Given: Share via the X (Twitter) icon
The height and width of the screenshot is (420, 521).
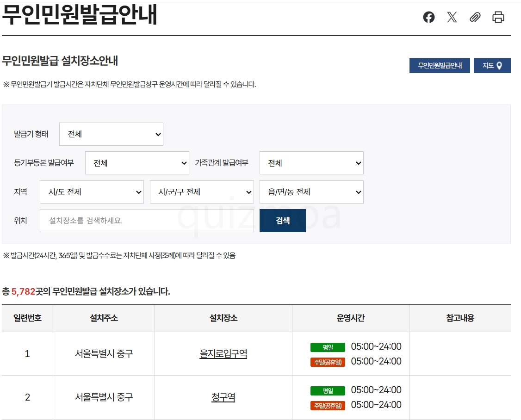Looking at the screenshot, I should click(x=452, y=17).
